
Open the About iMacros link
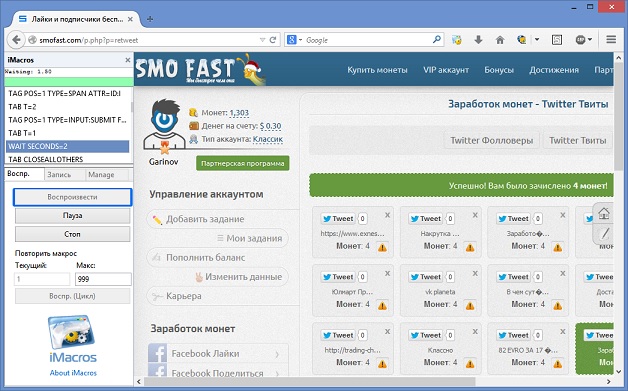[73, 373]
